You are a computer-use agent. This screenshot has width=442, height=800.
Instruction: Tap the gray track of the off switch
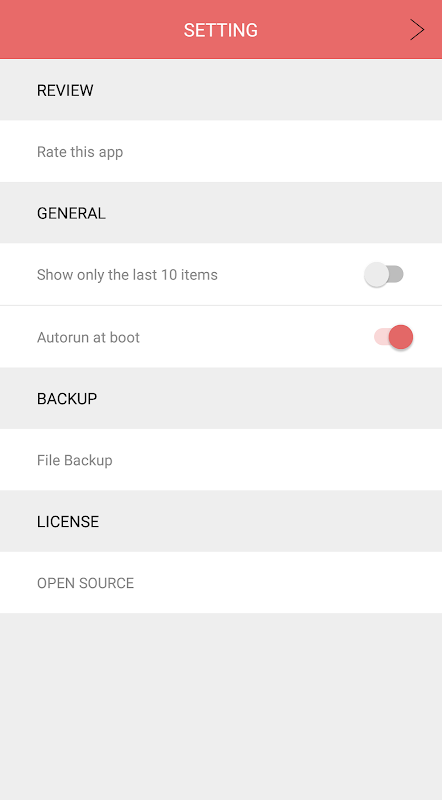396,274
